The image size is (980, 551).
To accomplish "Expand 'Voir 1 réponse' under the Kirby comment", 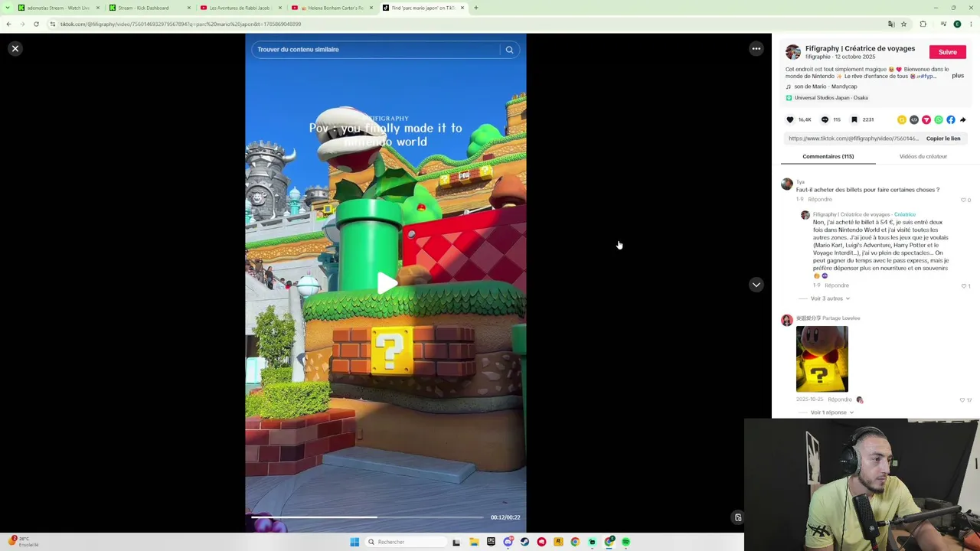I will tap(832, 412).
